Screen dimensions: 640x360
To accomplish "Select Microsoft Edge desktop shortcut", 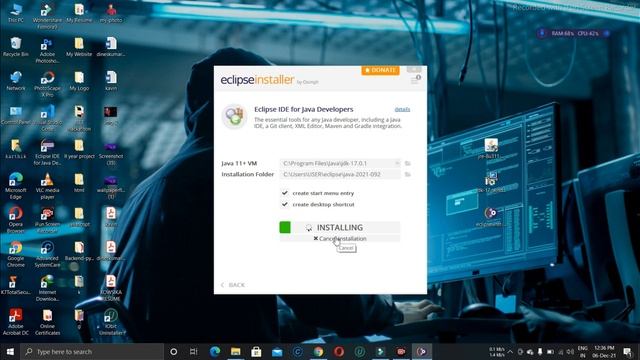I will 16,186.
